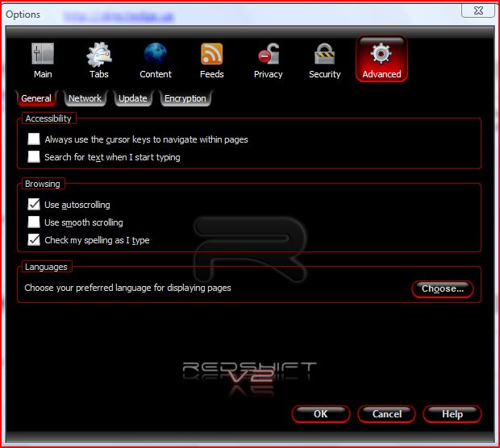Switch to the Network sub-tab
Image resolution: width=500 pixels, height=448 pixels.
(85, 98)
